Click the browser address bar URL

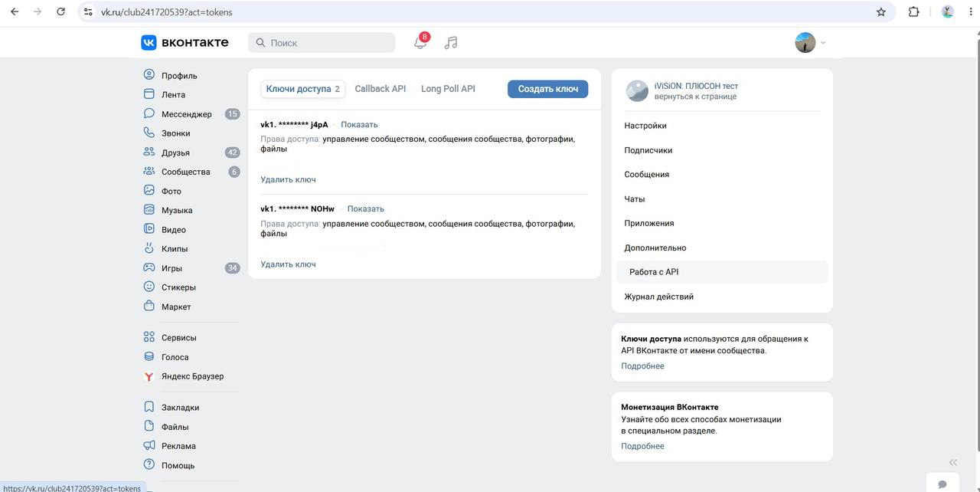(167, 12)
